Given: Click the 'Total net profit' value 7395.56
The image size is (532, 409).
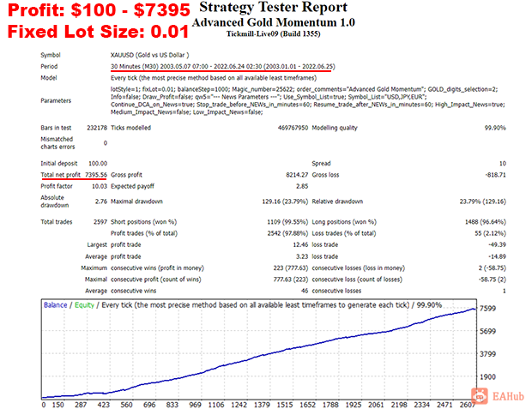Looking at the screenshot, I should (96, 174).
